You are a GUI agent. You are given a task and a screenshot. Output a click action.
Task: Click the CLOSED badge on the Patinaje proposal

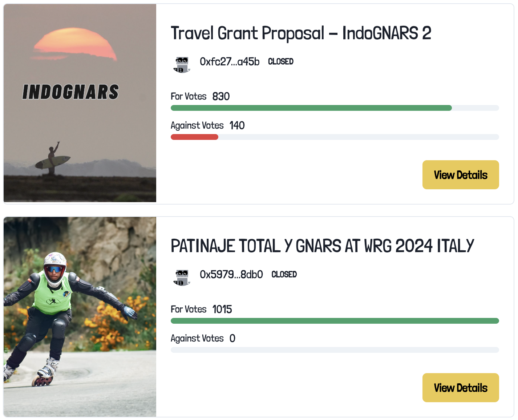(284, 275)
